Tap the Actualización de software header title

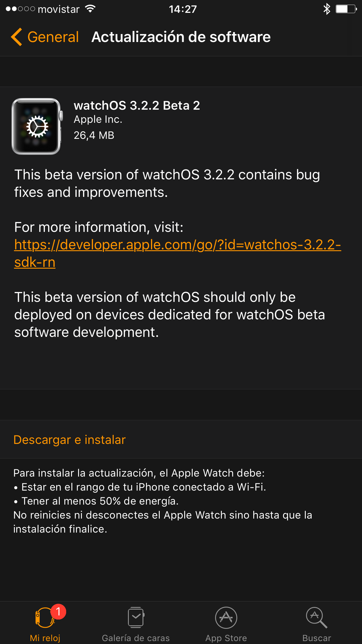(x=181, y=37)
